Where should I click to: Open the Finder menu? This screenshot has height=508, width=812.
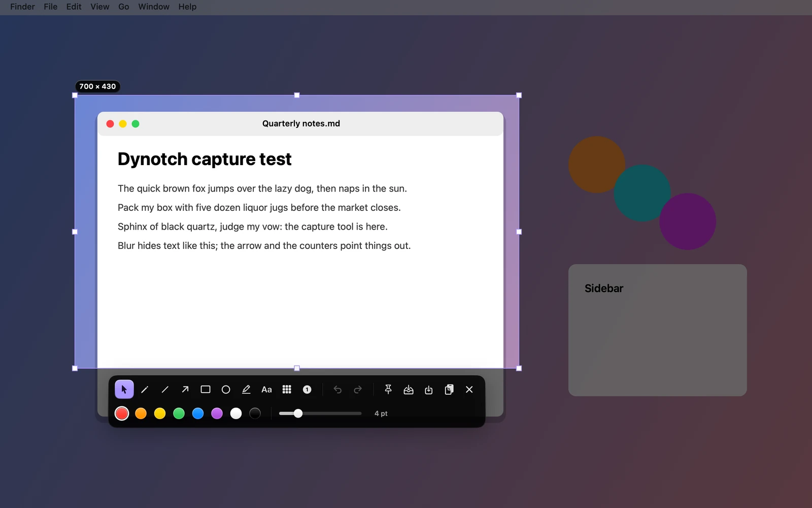(x=22, y=7)
